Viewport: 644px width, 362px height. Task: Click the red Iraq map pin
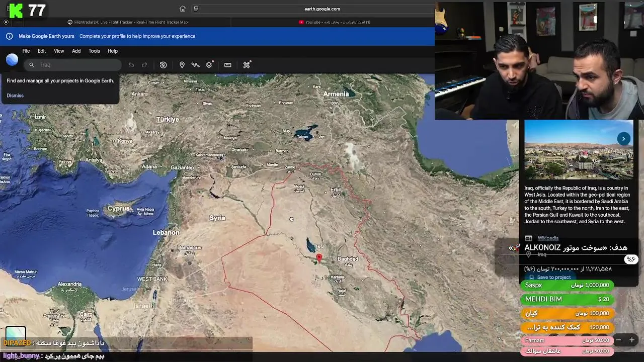319,258
